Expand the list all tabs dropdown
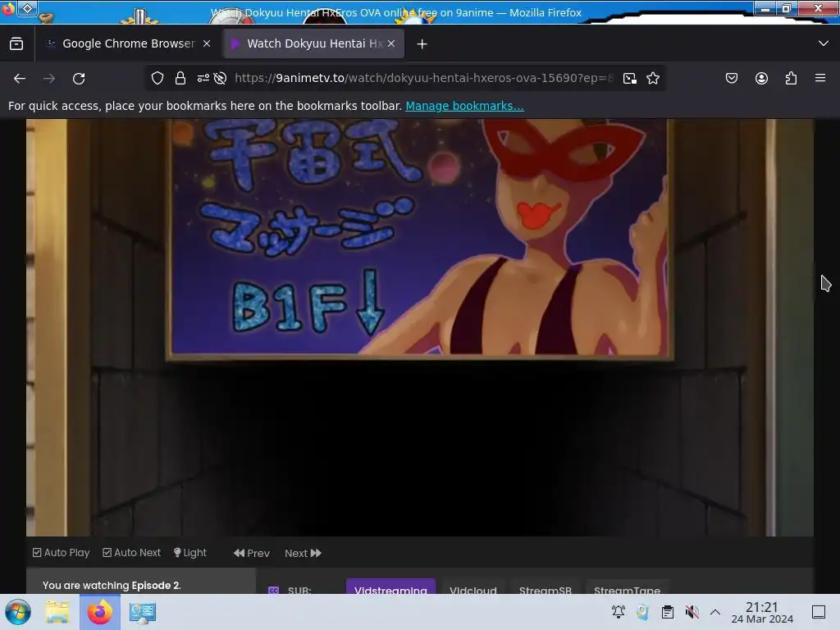 [x=824, y=43]
